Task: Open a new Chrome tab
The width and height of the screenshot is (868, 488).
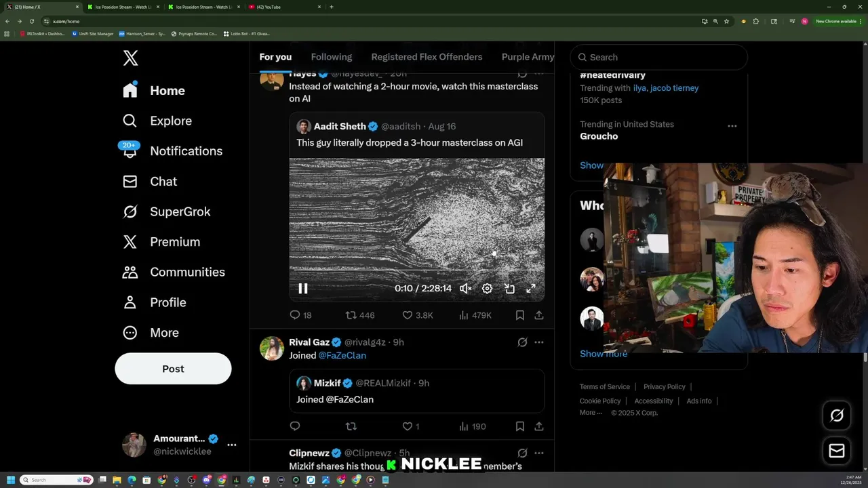Action: point(331,7)
